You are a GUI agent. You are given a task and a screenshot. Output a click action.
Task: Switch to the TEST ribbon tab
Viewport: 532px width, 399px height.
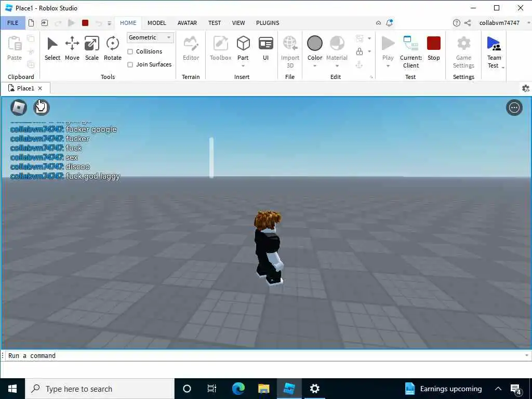pyautogui.click(x=215, y=23)
